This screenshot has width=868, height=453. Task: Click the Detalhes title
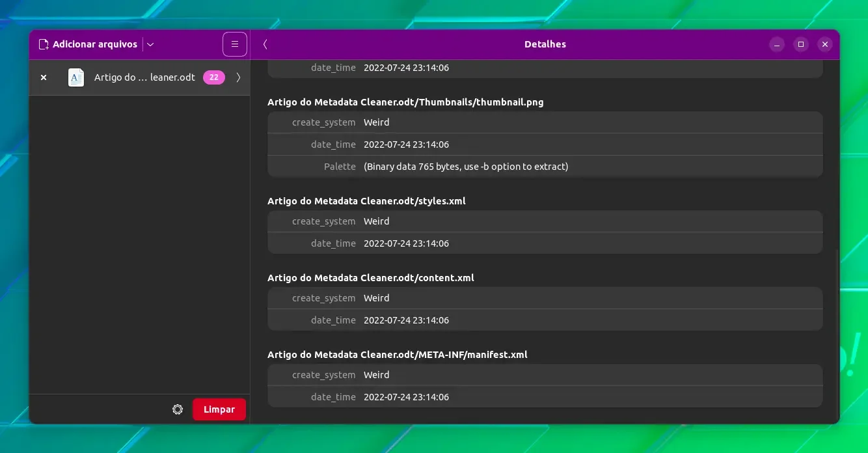coord(545,44)
